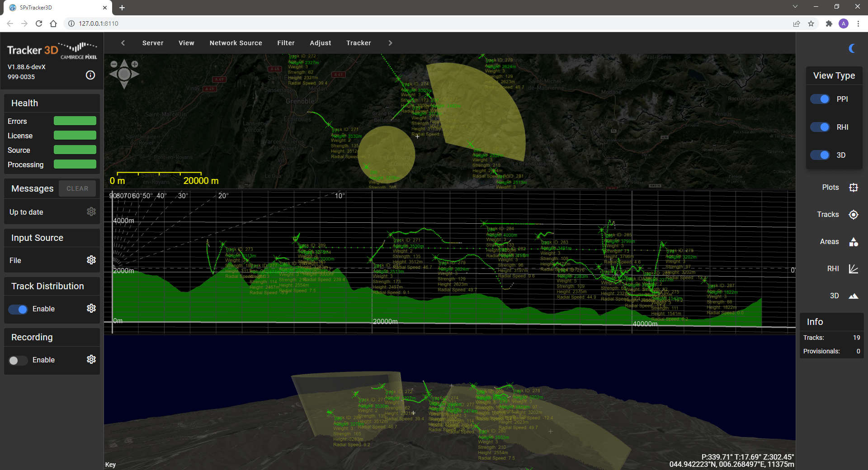Toggle dark mode moon icon
868x470 pixels.
[853, 48]
